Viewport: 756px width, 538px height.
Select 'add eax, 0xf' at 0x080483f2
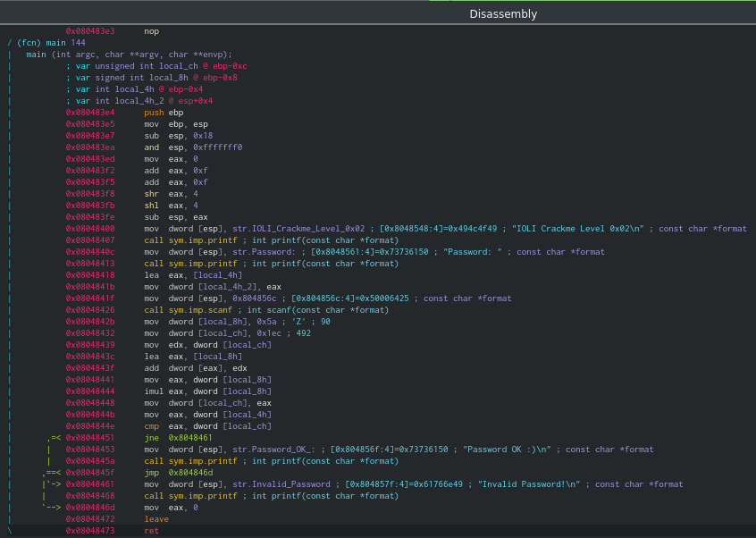(x=176, y=170)
